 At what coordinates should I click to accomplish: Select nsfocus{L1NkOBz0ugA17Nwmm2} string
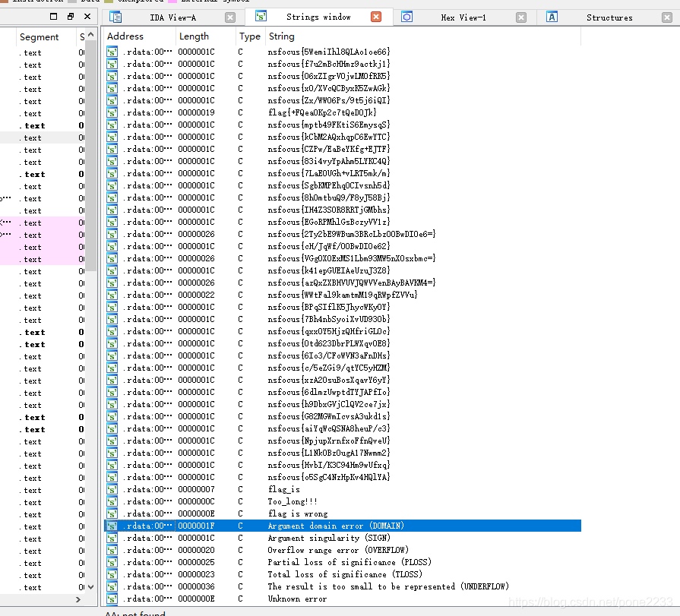click(329, 453)
